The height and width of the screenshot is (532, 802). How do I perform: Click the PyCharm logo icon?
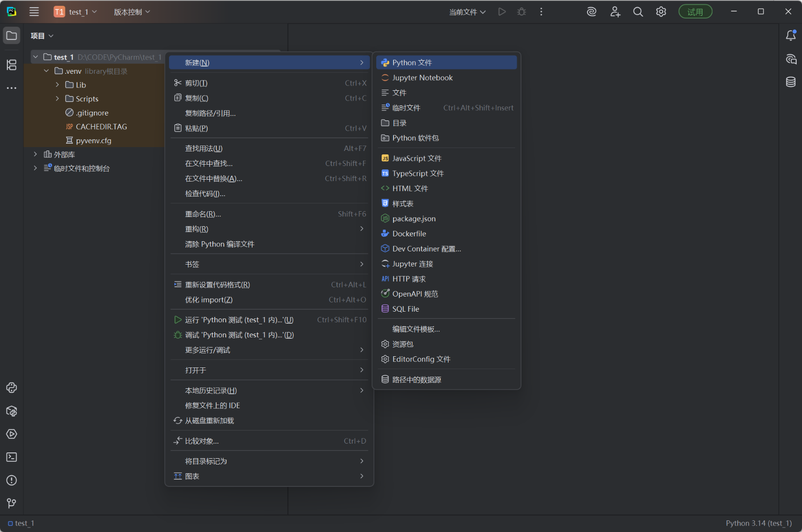(x=12, y=12)
